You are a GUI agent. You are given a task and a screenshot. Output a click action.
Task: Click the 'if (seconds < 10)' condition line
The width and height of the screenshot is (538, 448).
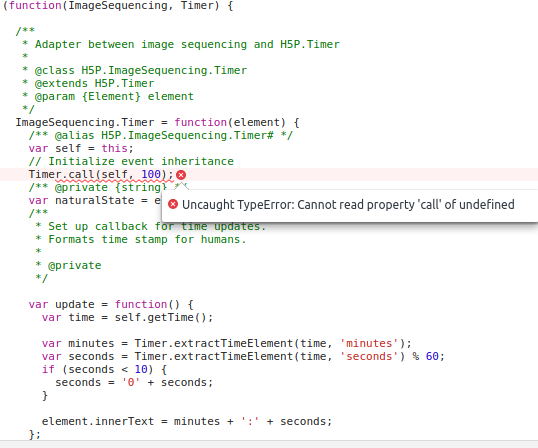104,369
